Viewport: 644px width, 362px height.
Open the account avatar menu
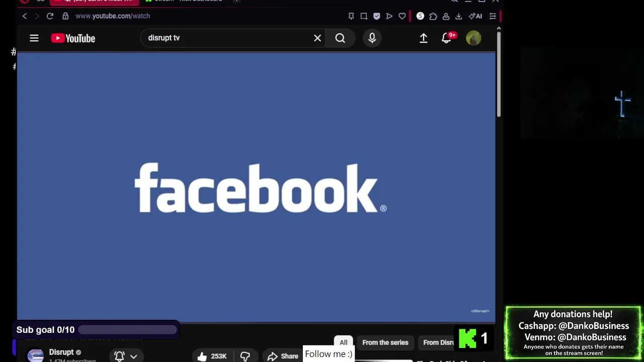coord(473,38)
